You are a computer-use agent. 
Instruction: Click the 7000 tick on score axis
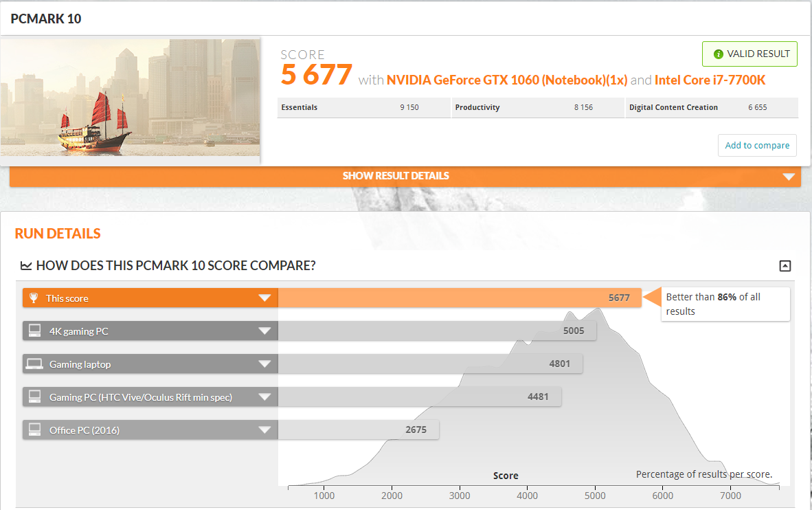730,495
